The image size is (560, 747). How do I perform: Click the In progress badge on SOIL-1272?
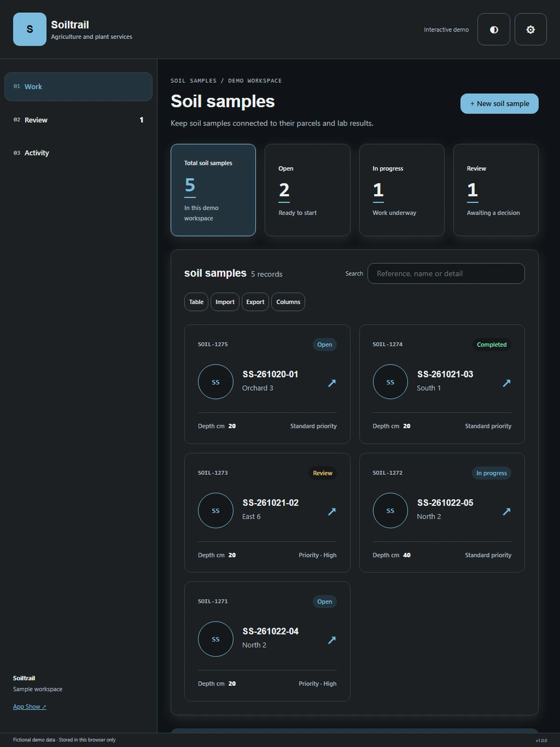click(x=491, y=473)
